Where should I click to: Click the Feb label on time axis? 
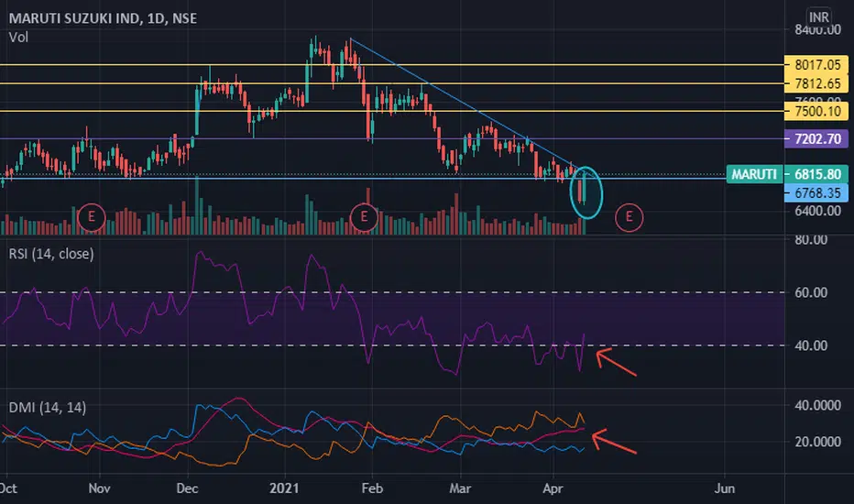(x=372, y=488)
